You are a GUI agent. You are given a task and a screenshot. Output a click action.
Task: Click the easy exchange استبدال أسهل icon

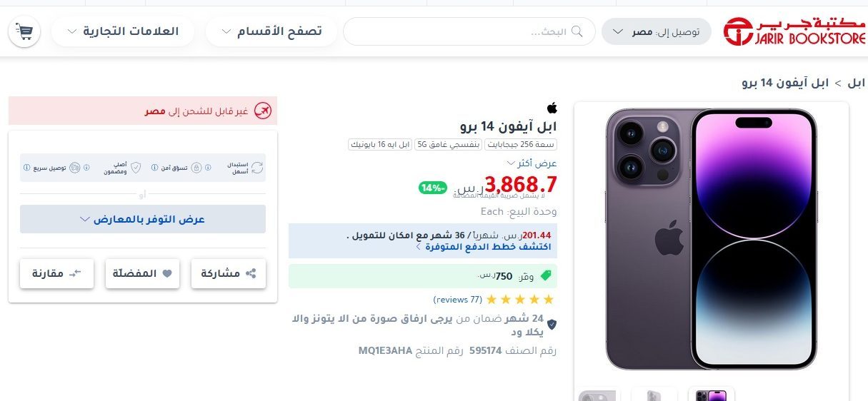(258, 168)
